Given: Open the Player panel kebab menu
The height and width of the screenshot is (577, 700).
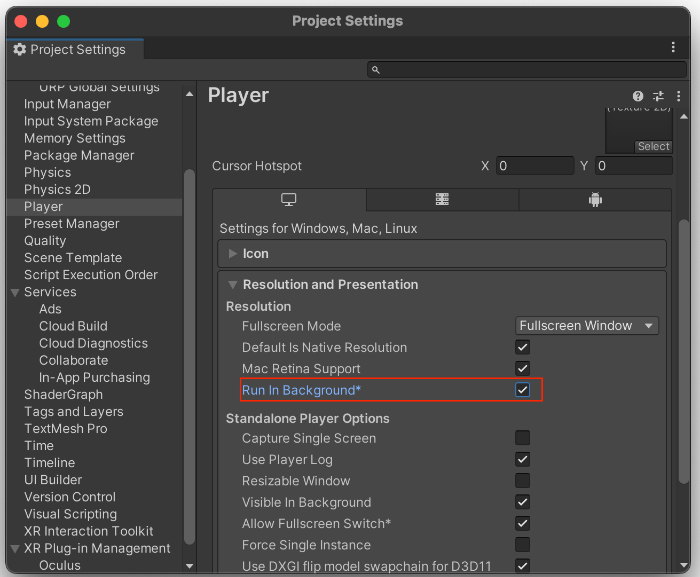Looking at the screenshot, I should [679, 96].
